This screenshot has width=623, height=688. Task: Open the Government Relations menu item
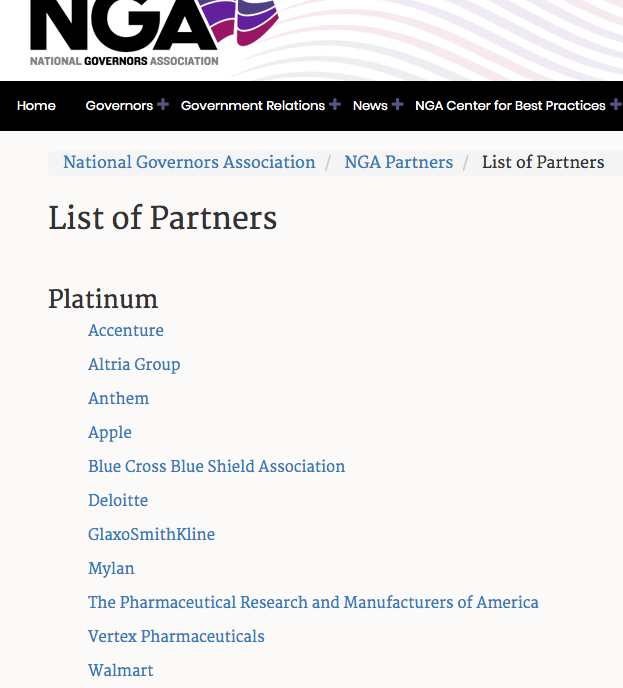(x=252, y=106)
